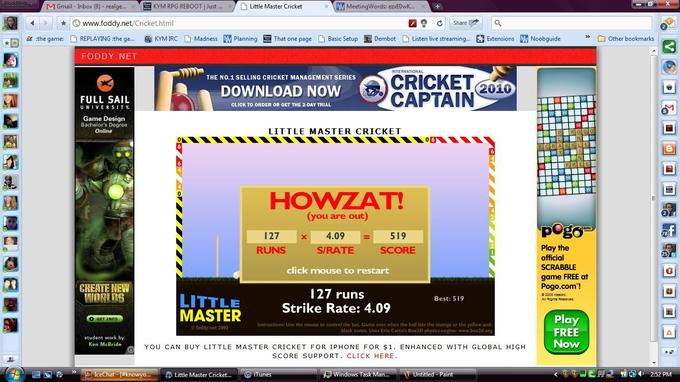Open 'REPLAYING :the ga...' bookmark
Screen dimensions: 680x382
pos(103,39)
